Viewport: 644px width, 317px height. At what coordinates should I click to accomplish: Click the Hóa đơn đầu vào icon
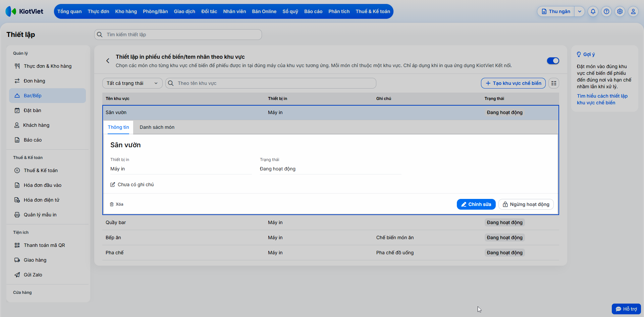pyautogui.click(x=17, y=185)
